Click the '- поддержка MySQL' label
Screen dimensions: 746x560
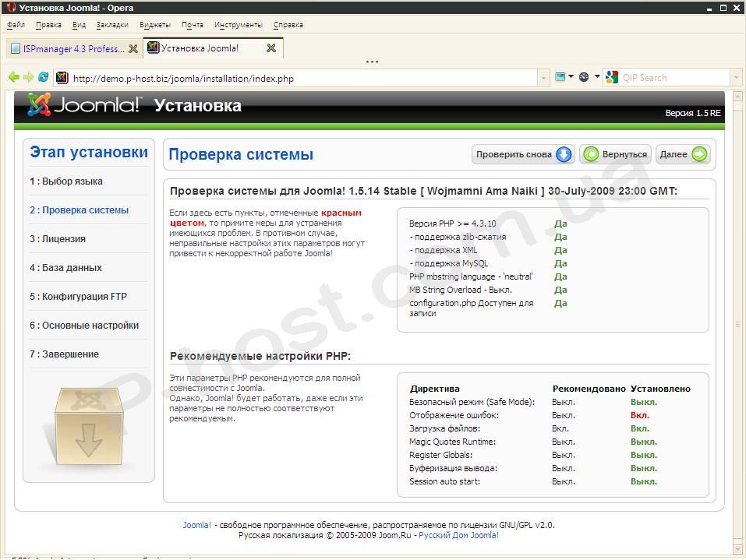coord(449,263)
